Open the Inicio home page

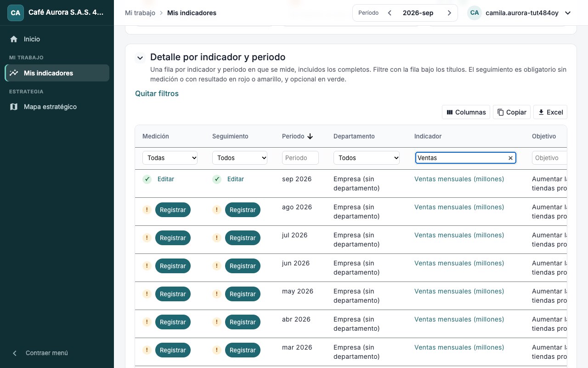tap(57, 39)
